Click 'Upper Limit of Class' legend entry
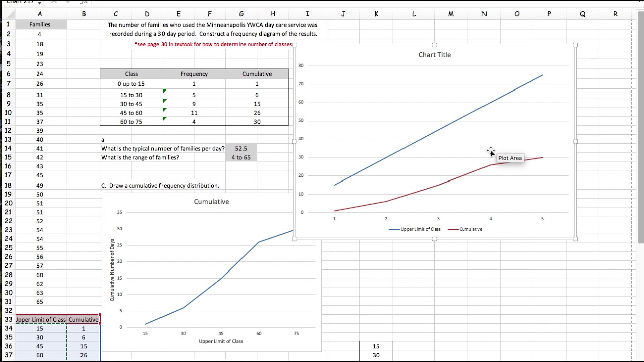This screenshot has width=644, height=362. coord(415,229)
